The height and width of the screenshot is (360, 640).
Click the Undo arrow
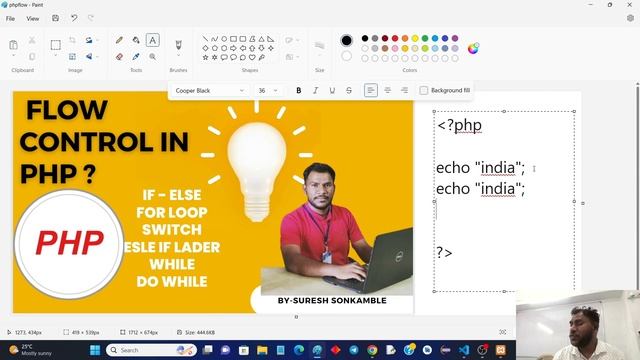click(74, 18)
